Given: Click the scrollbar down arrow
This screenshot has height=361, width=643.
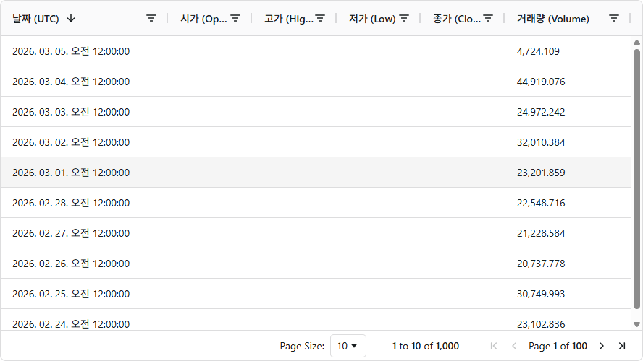Looking at the screenshot, I should (x=636, y=324).
